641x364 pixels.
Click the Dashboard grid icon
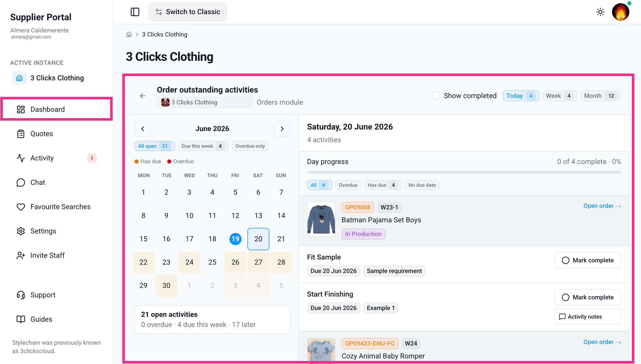click(21, 110)
